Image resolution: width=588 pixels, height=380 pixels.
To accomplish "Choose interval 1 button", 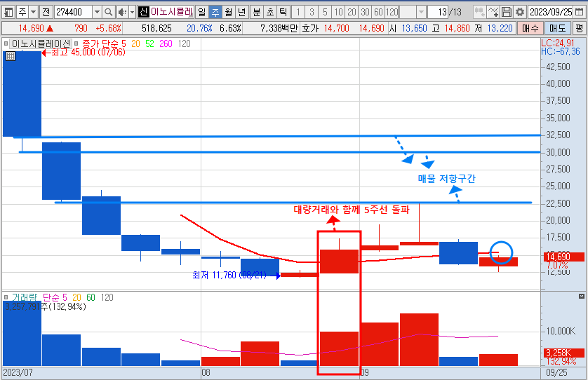I will coord(298,13).
